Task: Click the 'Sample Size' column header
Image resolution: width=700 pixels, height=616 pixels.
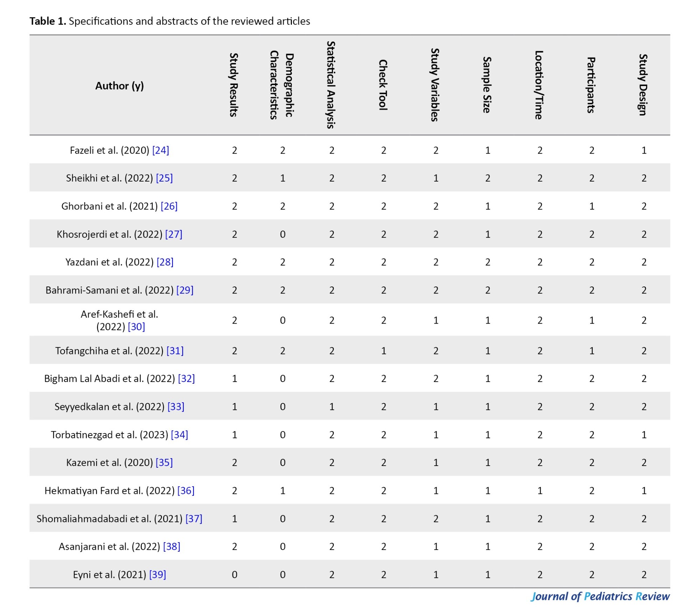Action: [x=487, y=85]
